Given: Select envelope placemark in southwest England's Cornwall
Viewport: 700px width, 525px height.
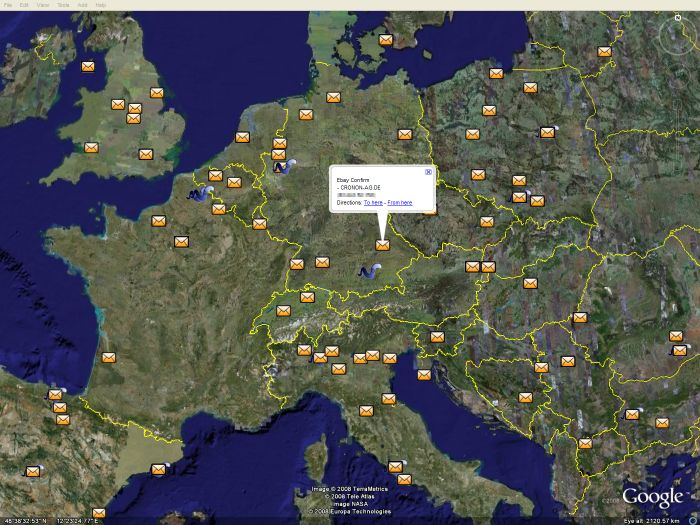Looking at the screenshot, I should point(91,148).
